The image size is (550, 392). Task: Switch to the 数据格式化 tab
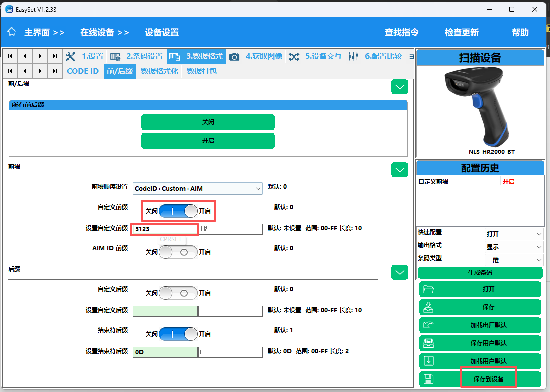(x=159, y=71)
